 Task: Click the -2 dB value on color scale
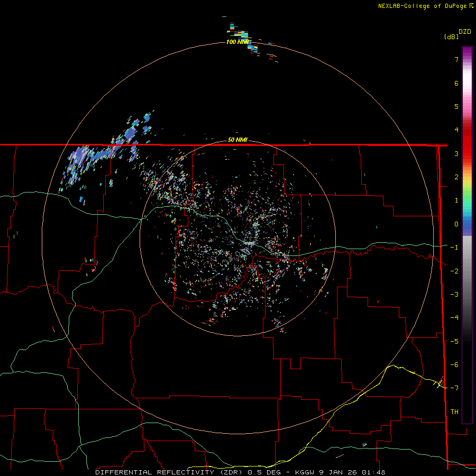click(x=454, y=271)
